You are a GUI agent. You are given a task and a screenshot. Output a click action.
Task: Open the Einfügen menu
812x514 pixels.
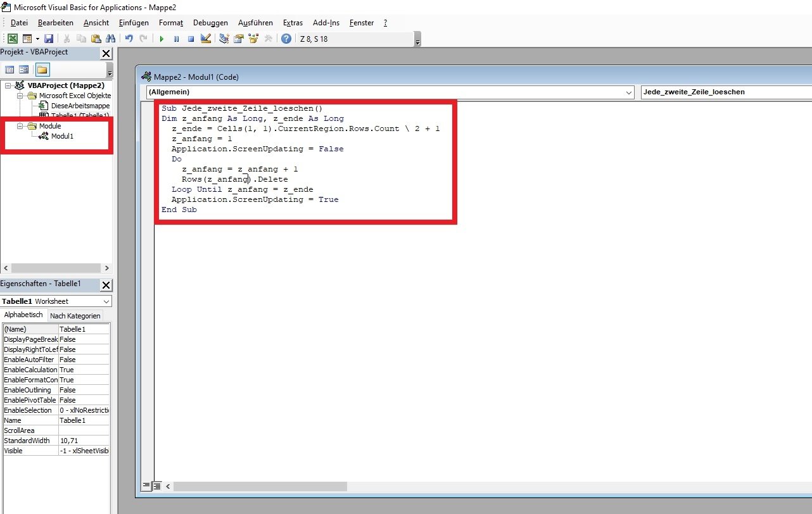coord(134,23)
